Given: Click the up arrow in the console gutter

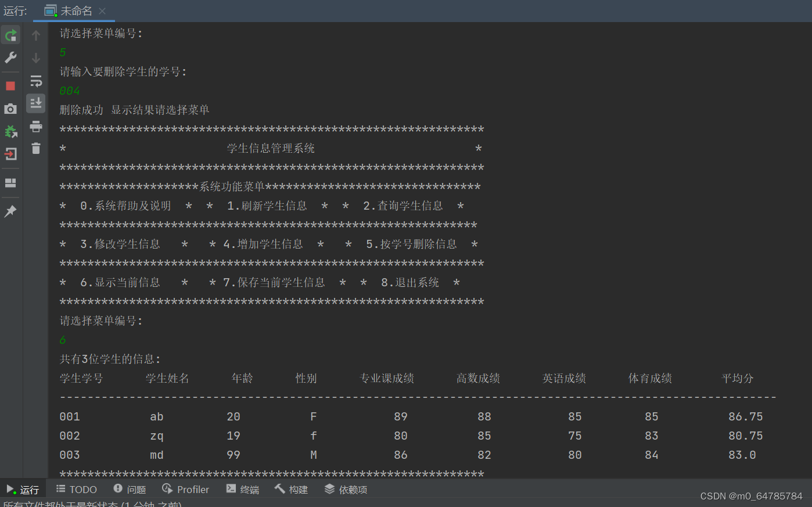Looking at the screenshot, I should pos(36,35).
